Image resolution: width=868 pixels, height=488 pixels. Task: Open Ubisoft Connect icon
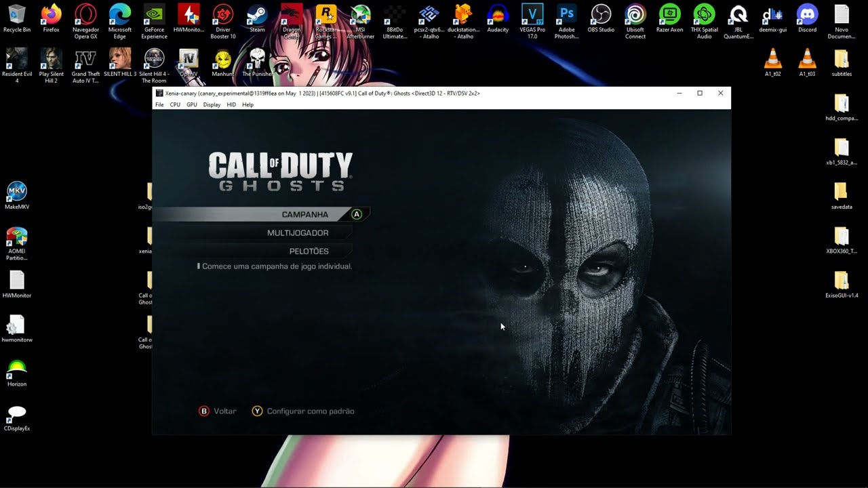coord(635,22)
